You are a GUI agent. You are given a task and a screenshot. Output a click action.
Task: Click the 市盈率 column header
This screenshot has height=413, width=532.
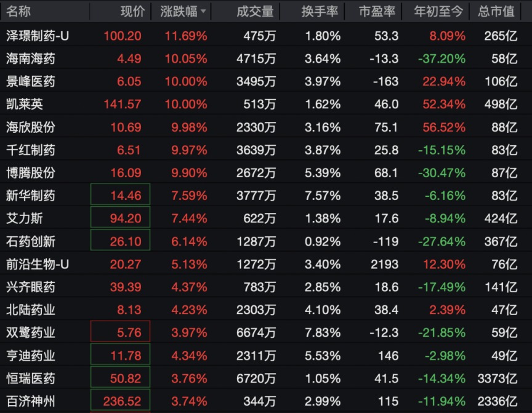[377, 11]
